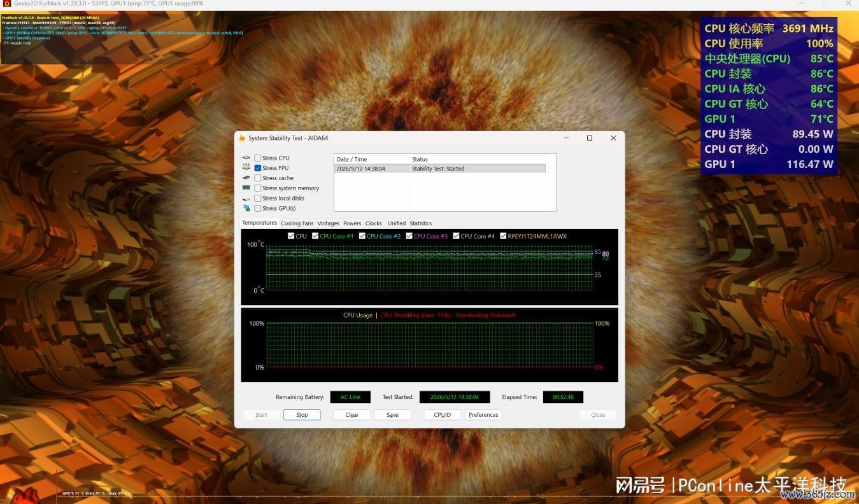859x504 pixels.
Task: Click the CPU 使用率 100% overlay row
Action: pos(769,44)
